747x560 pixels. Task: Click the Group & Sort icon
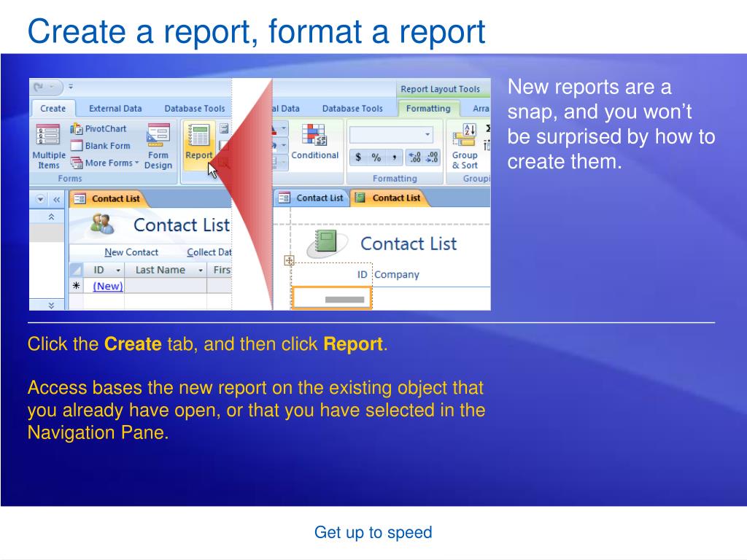tap(465, 147)
